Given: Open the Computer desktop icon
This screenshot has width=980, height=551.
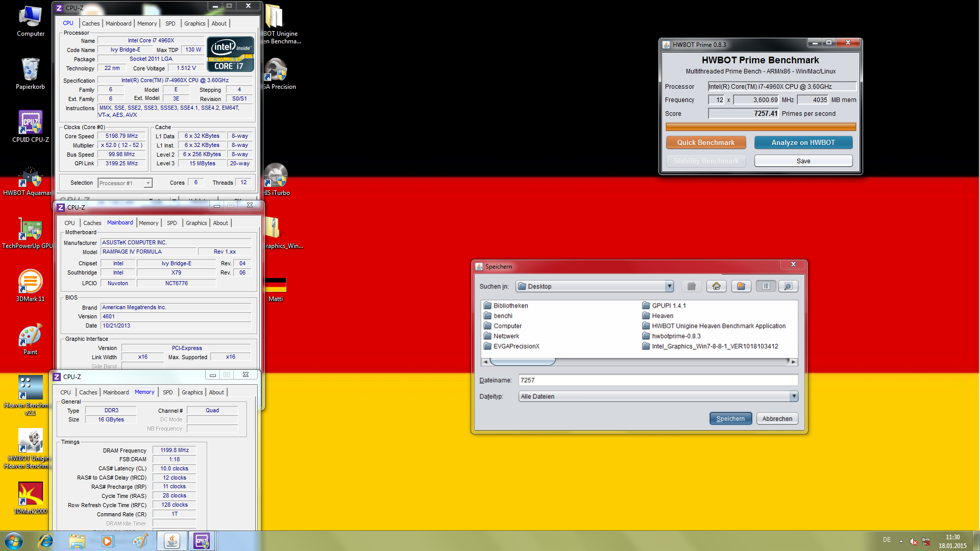Looking at the screenshot, I should pyautogui.click(x=31, y=21).
